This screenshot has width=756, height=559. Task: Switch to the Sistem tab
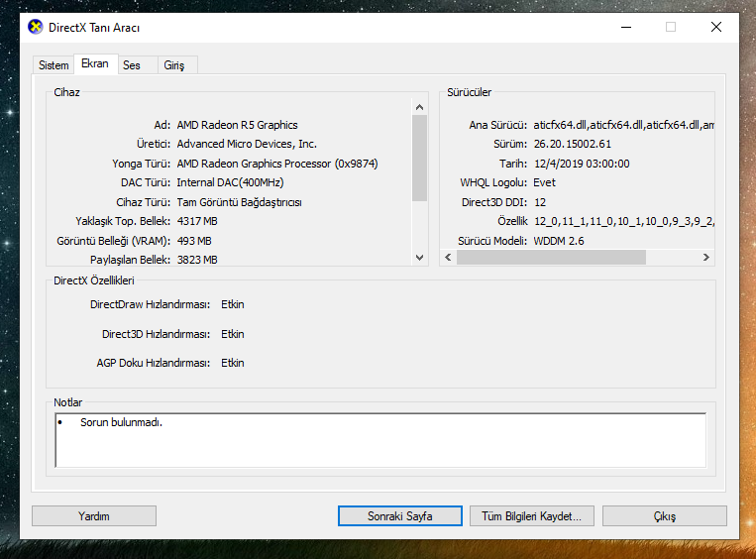pos(54,65)
